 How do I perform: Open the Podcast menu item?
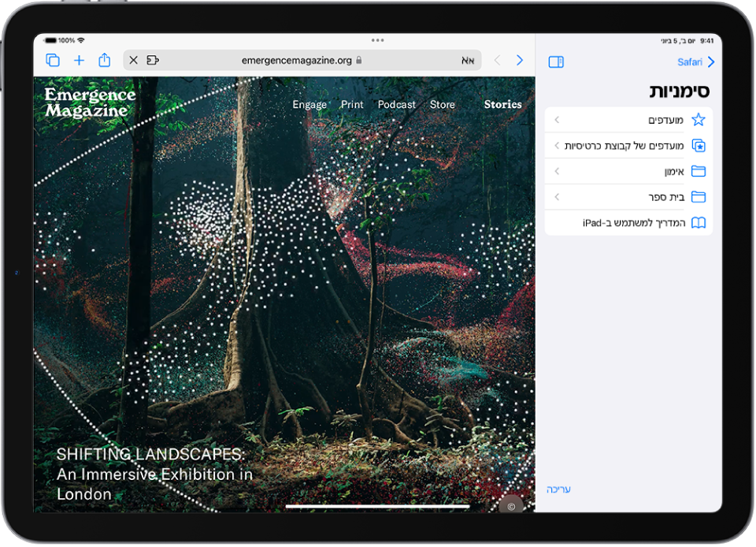pos(396,104)
